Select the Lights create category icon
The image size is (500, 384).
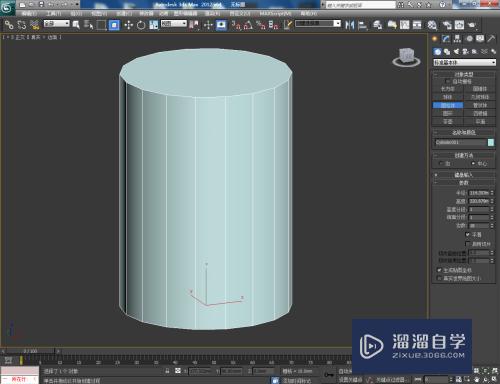pos(456,51)
